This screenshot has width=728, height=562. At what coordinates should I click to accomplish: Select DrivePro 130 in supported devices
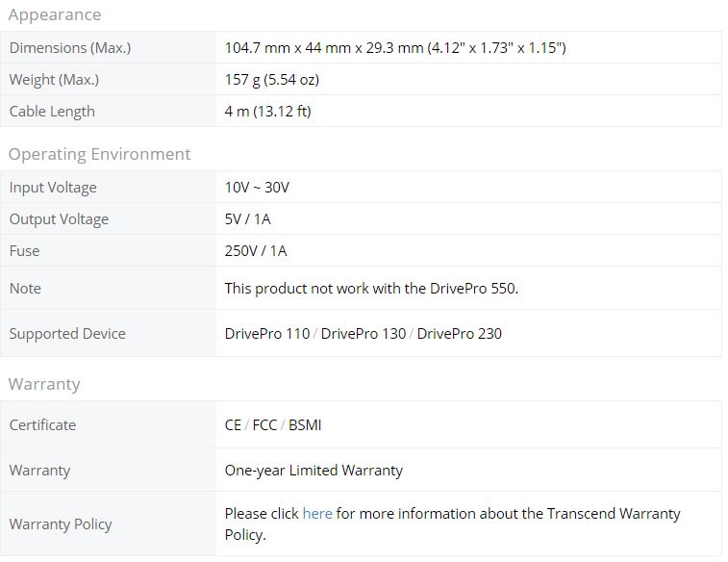pyautogui.click(x=364, y=334)
